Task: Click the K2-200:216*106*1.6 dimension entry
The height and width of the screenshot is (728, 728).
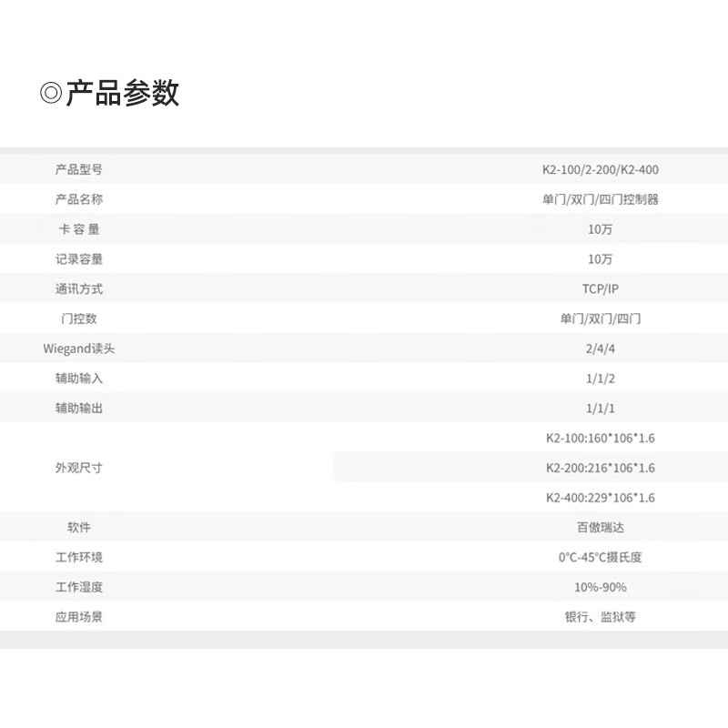Action: pos(600,468)
